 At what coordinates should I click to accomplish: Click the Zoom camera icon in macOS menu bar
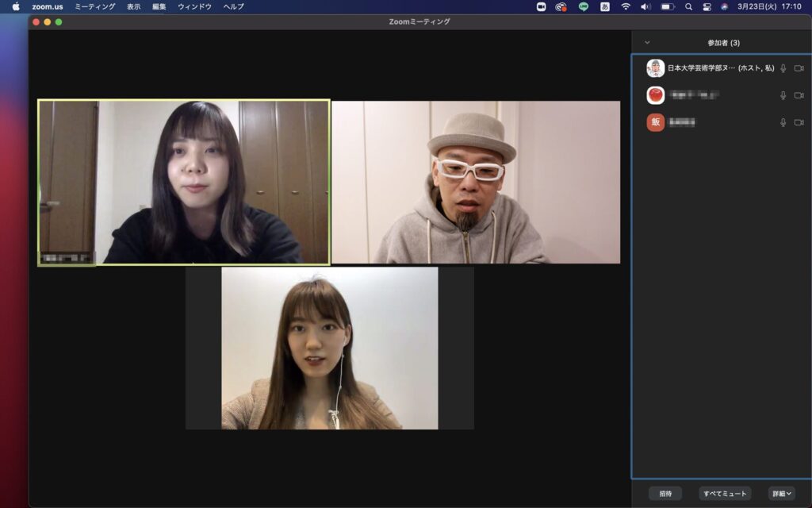click(541, 6)
